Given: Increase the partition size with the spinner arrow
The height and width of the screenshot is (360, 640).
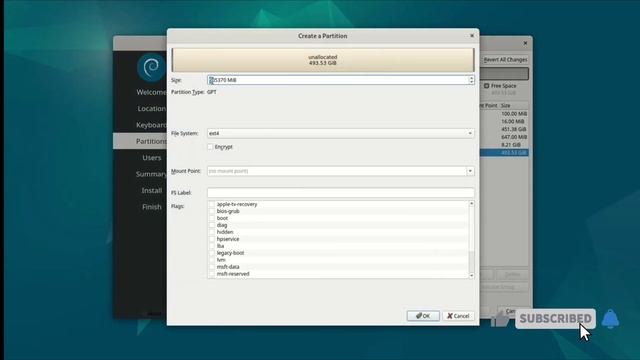Looking at the screenshot, I should click(x=471, y=78).
